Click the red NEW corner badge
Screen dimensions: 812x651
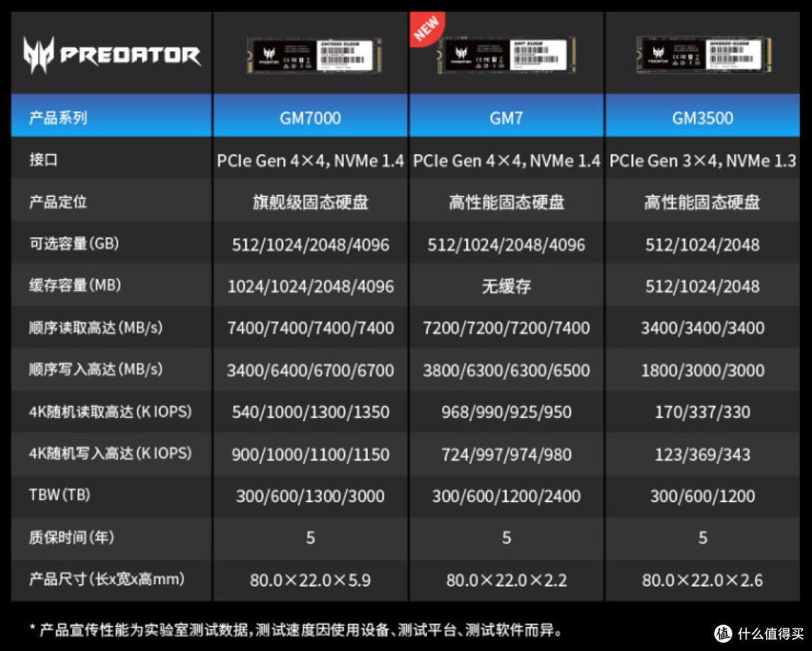pyautogui.click(x=426, y=28)
